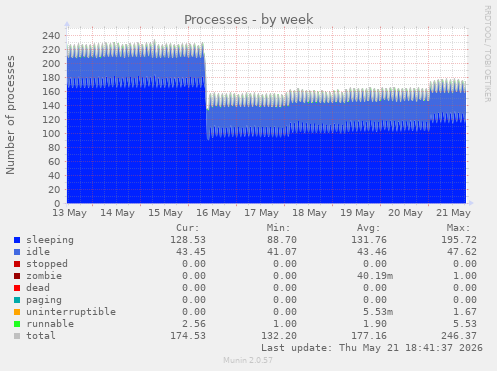Click the '21 May' x-axis label
The height and width of the screenshot is (371, 497).
[453, 213]
